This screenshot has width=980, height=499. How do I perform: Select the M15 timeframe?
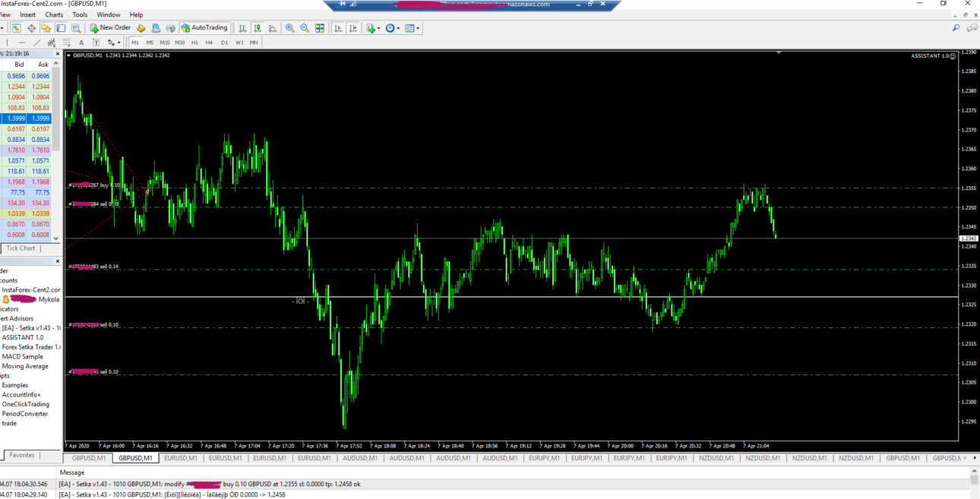tap(165, 43)
